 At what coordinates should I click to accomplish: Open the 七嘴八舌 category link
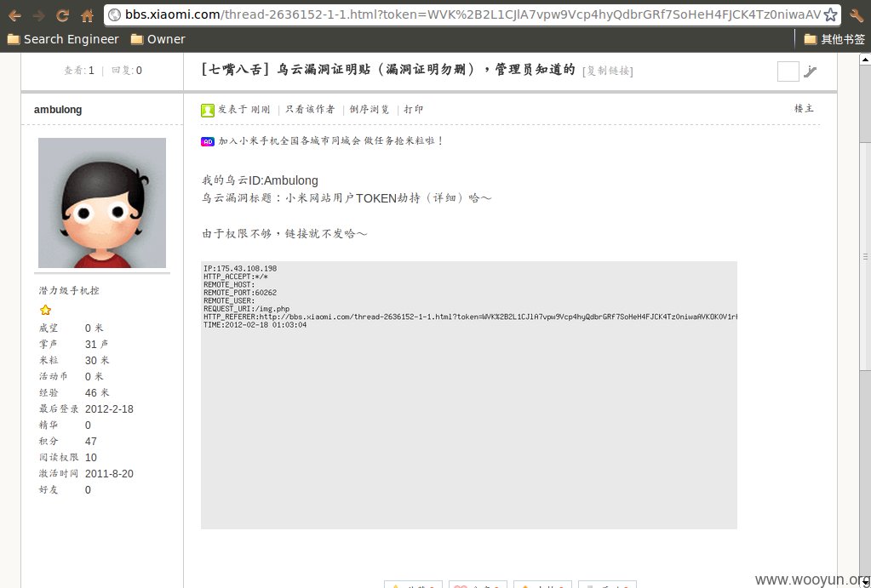pos(236,70)
